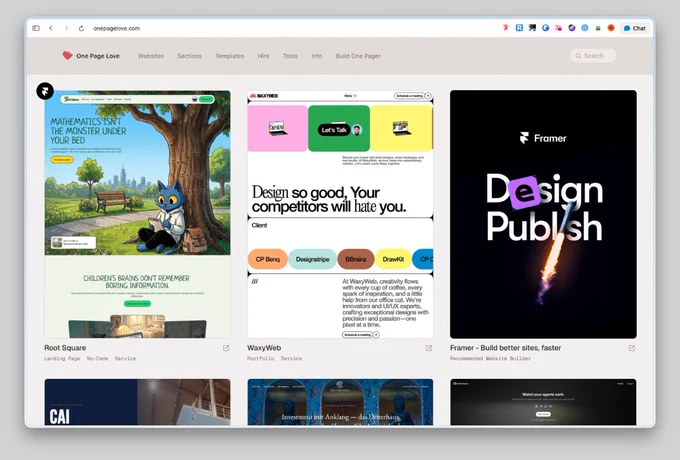Viewport: 680px width, 460px height.
Task: Open the Templates menu
Action: point(230,56)
